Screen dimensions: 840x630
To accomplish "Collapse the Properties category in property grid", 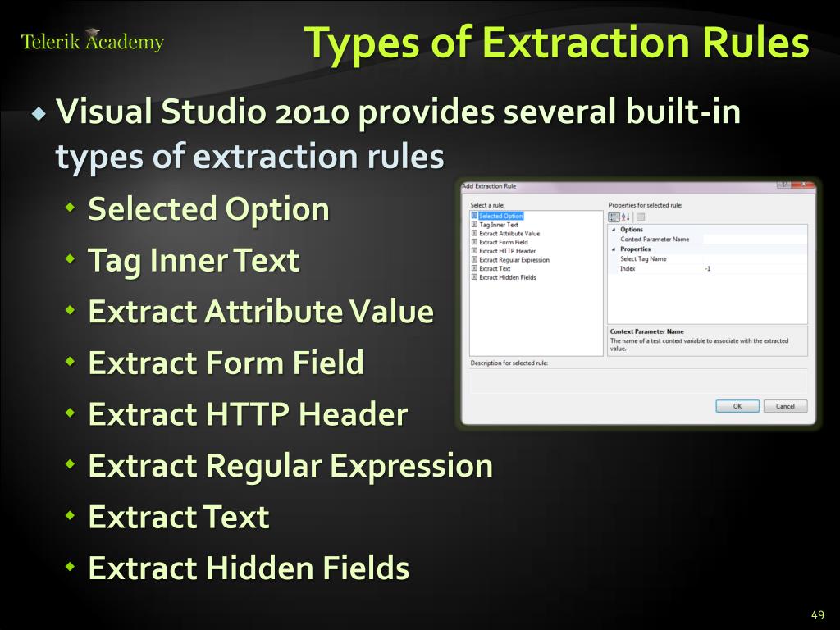I will 614,249.
